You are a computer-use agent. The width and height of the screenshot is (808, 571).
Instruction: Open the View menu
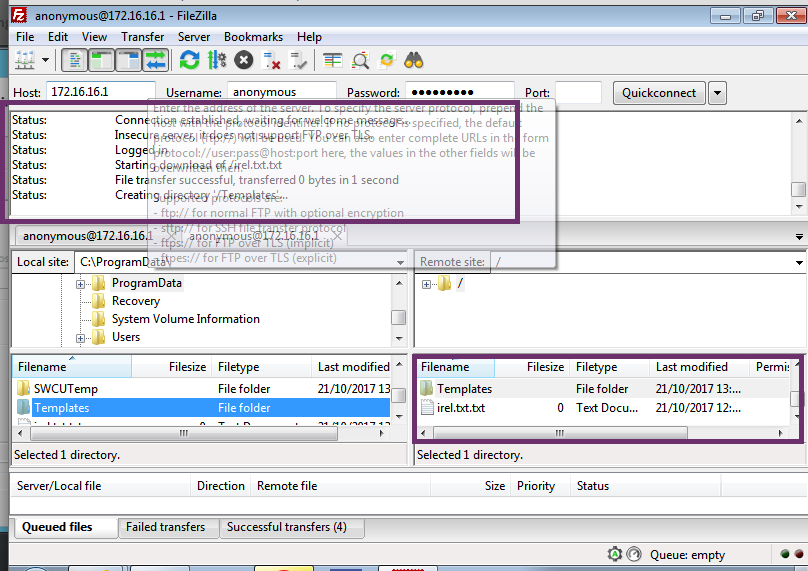[x=94, y=37]
